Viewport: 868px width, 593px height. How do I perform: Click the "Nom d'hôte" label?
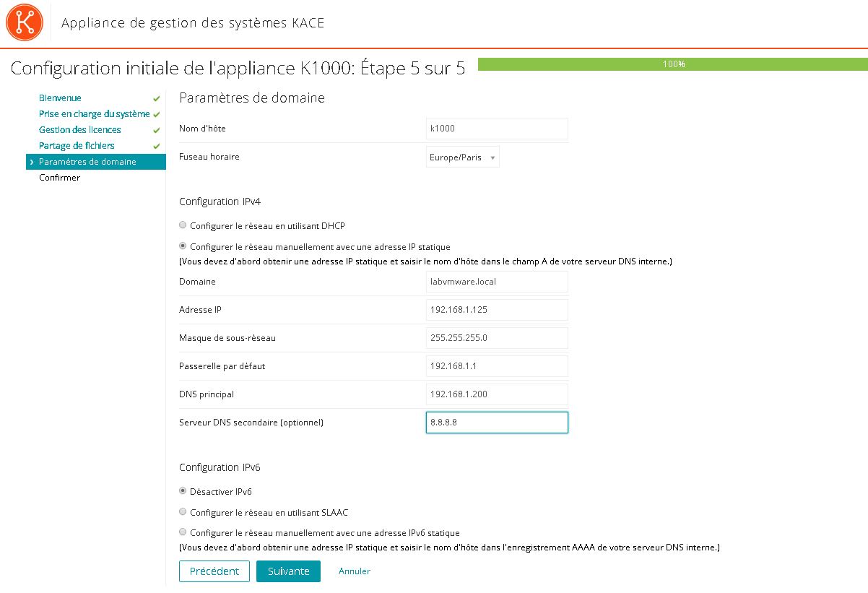point(202,129)
